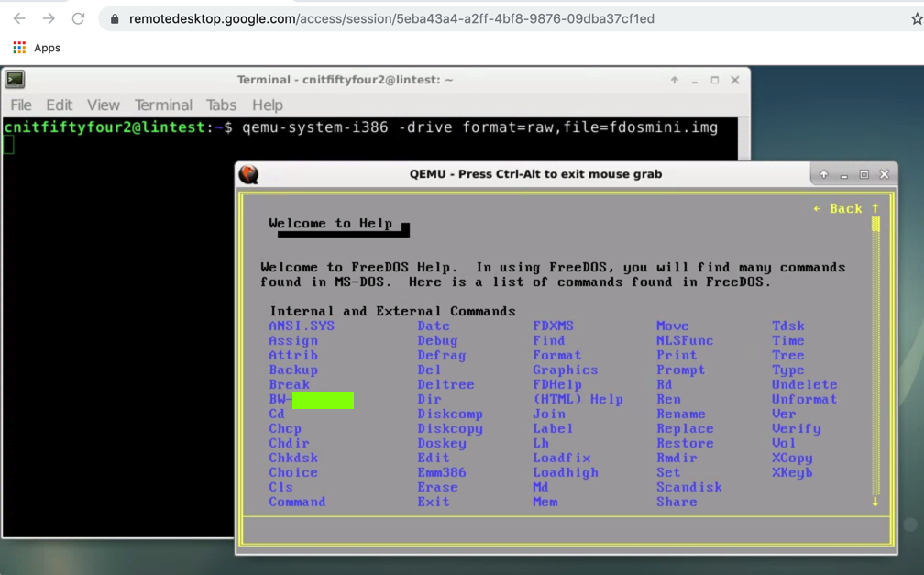Image resolution: width=924 pixels, height=575 pixels.
Task: Open the Backup command help
Action: 293,370
